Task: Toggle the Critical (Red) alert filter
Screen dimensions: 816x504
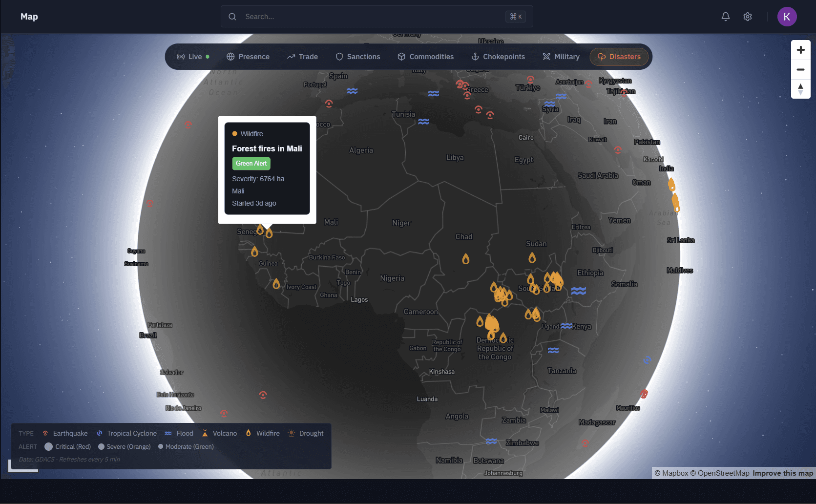Action: point(48,446)
